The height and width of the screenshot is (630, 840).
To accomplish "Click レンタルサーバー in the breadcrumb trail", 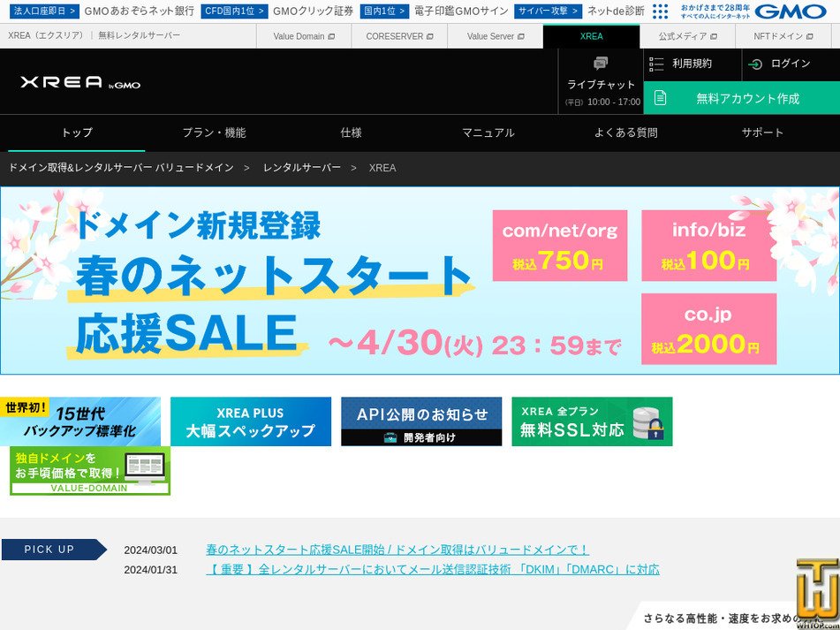I will (301, 168).
